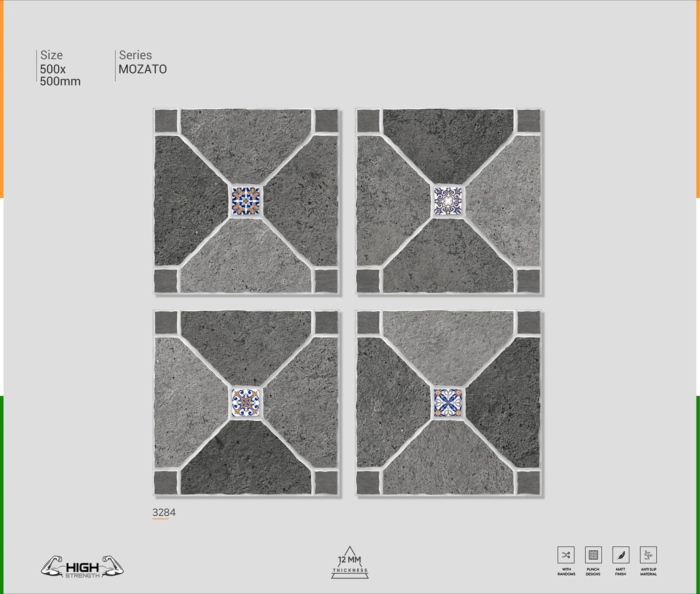Click the MATT FINISH caption
Viewport: 700px width, 594px height.
click(x=621, y=572)
